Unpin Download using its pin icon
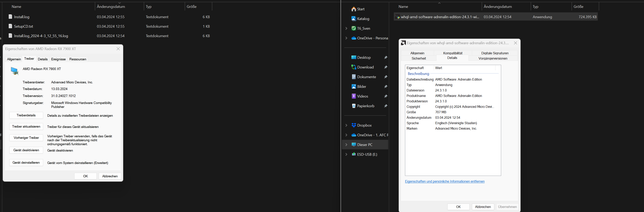 click(x=386, y=67)
